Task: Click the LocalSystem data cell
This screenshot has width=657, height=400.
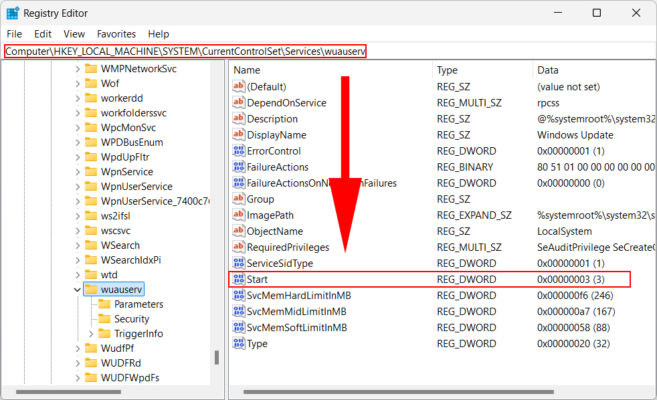Action: pyautogui.click(x=564, y=231)
